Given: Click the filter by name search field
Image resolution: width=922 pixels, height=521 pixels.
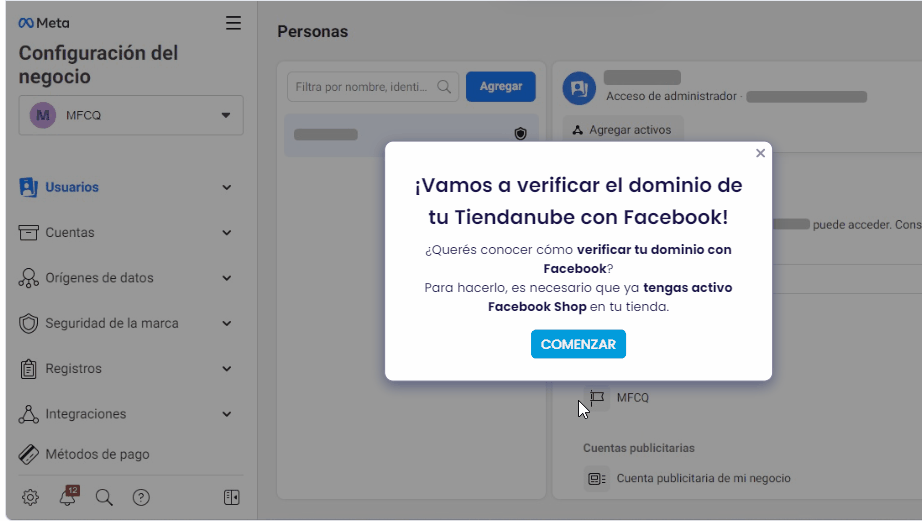Looking at the screenshot, I should click(x=373, y=86).
